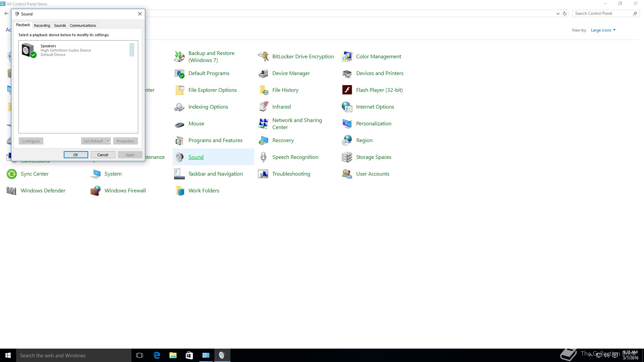Viewport: 644px width, 362px height.
Task: Open Microsoft Edge from the taskbar
Action: [157, 355]
